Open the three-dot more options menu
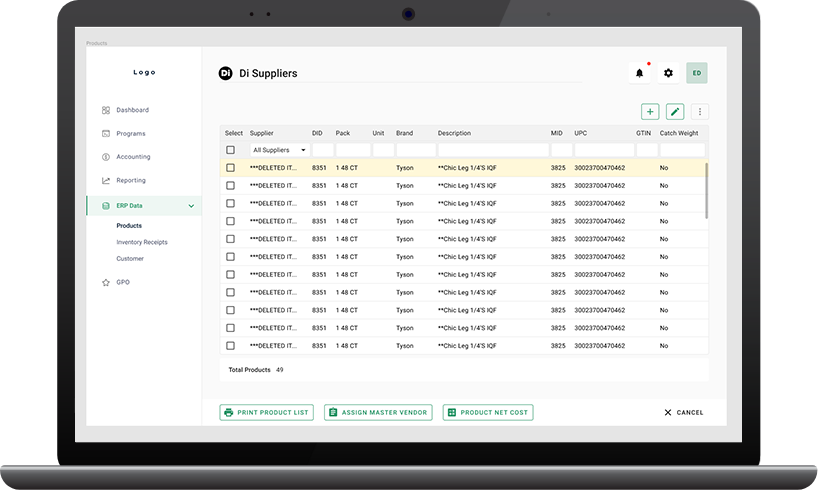818x490 pixels. [700, 112]
